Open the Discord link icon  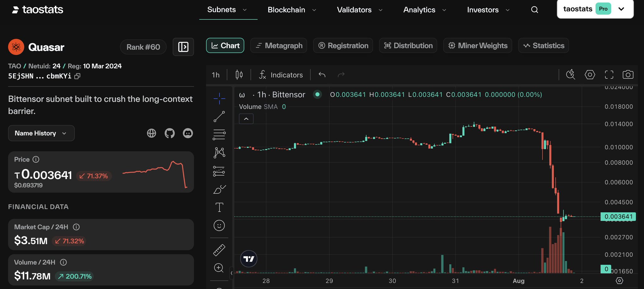coord(188,133)
